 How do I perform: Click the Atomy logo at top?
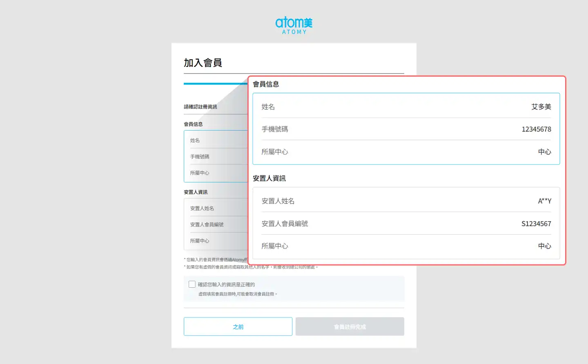[294, 25]
